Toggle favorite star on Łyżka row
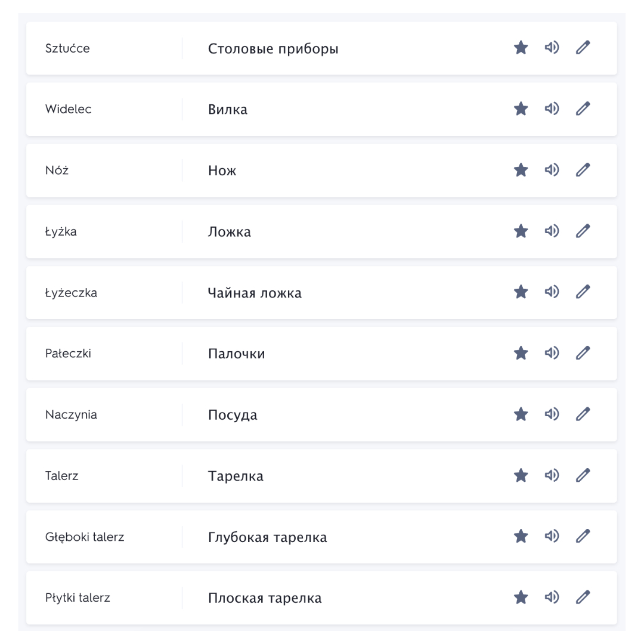Screen dimensions: 644x644 (x=521, y=231)
